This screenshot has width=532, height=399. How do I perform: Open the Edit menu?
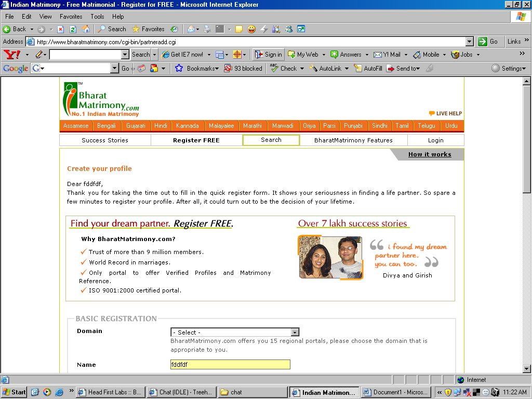coord(26,17)
